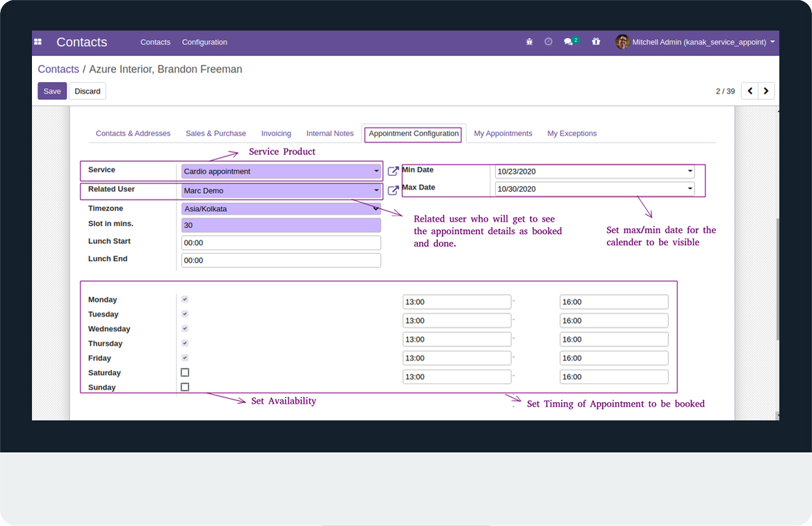
Task: Enable the Sunday availability checkbox
Action: [185, 387]
